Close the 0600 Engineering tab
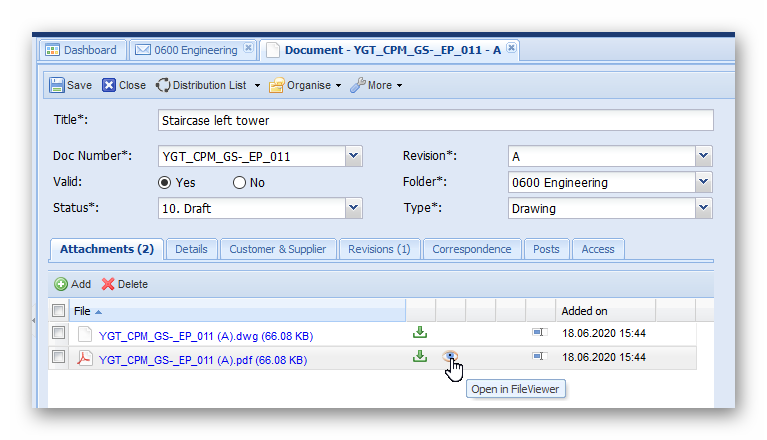This screenshot has width=767, height=440. [248, 47]
